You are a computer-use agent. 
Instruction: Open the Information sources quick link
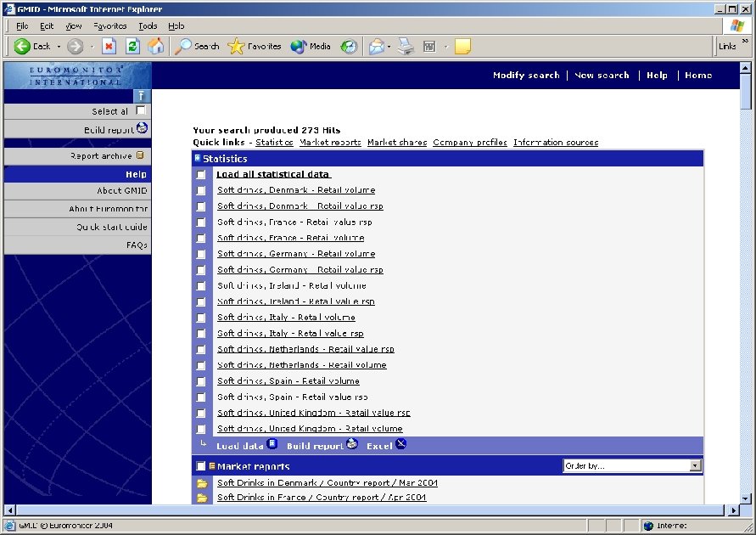tap(556, 143)
